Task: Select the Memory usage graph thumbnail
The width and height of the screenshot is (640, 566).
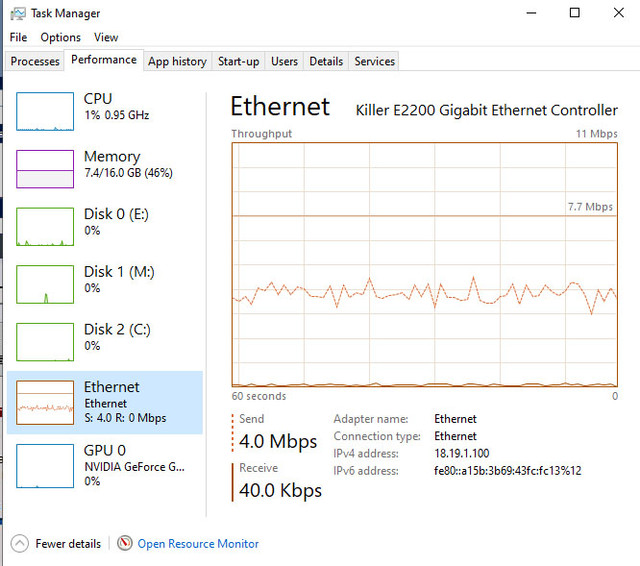Action: point(45,169)
